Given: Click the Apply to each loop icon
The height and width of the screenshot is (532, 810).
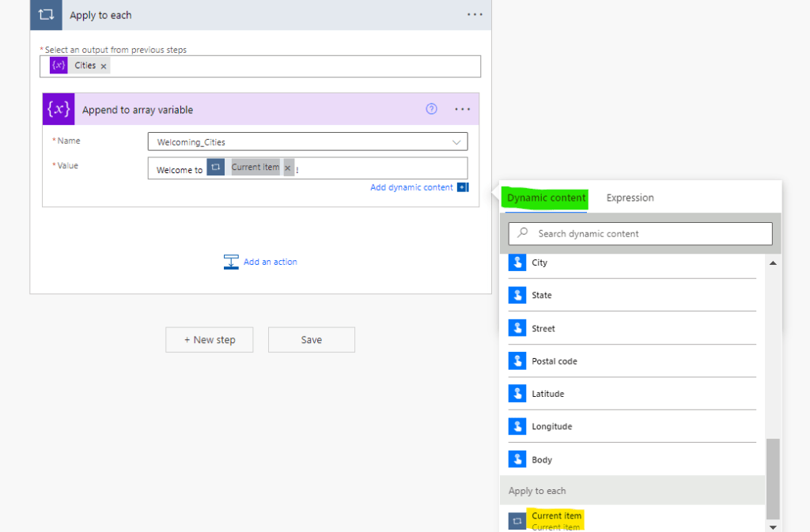Looking at the screenshot, I should click(x=45, y=15).
